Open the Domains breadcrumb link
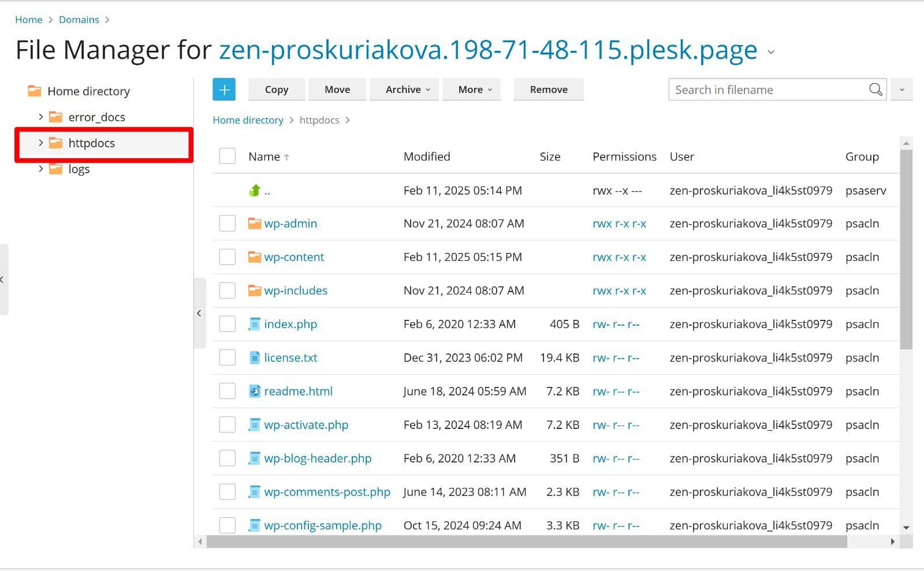Viewport: 924px width, 571px height. (79, 20)
